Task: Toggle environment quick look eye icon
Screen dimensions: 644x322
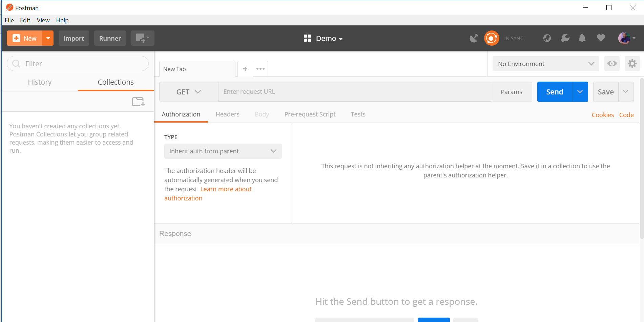Action: coord(612,64)
